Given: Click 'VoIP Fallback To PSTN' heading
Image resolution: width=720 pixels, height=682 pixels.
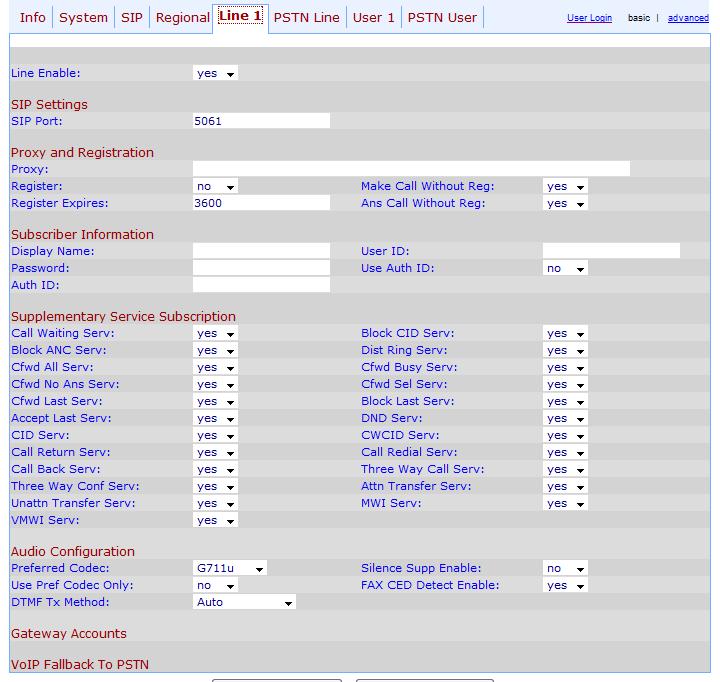Looking at the screenshot, I should click(80, 665).
